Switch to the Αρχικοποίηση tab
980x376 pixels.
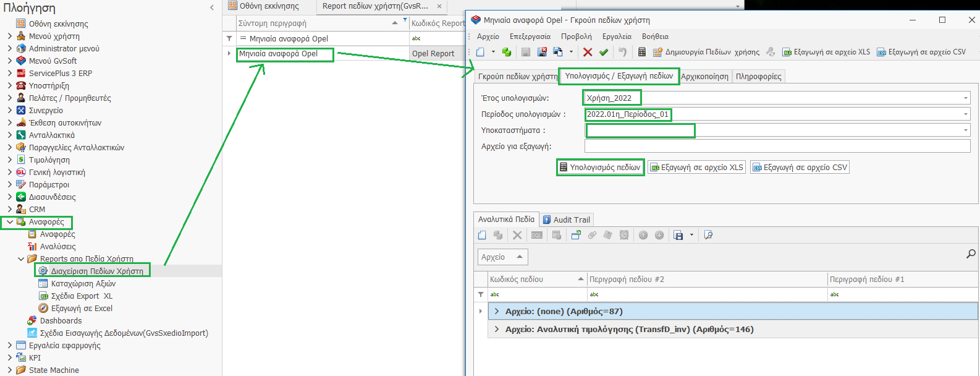(704, 77)
